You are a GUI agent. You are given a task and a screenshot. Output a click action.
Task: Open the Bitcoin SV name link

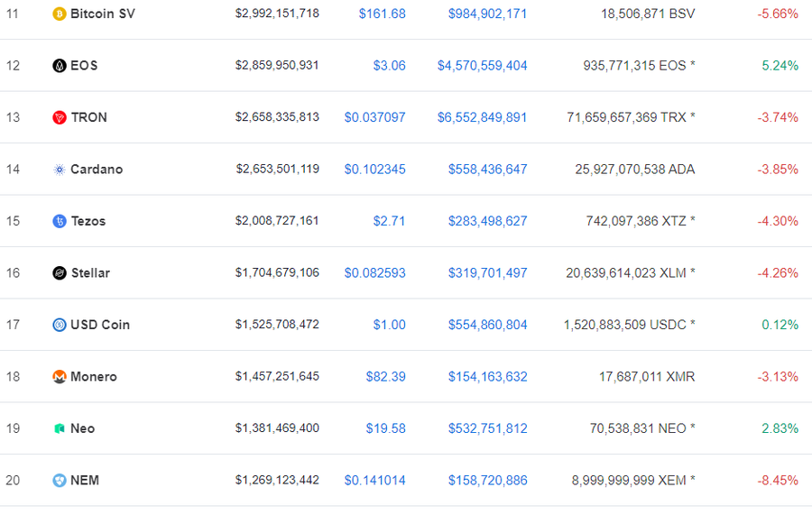(103, 14)
